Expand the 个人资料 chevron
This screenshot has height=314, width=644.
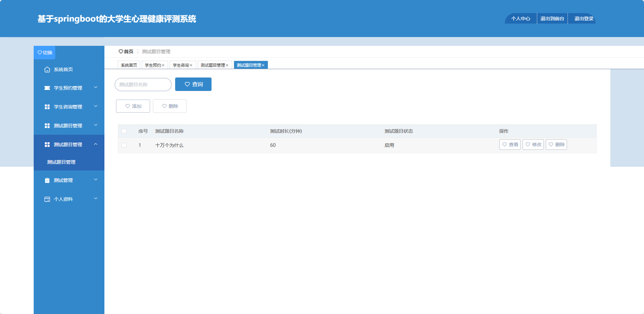(96, 199)
